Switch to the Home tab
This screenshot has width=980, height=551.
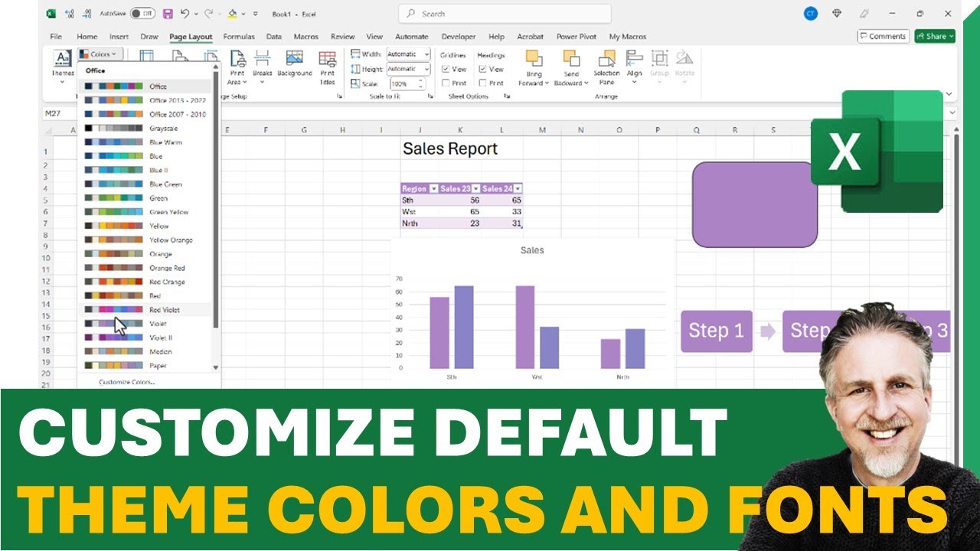click(87, 37)
